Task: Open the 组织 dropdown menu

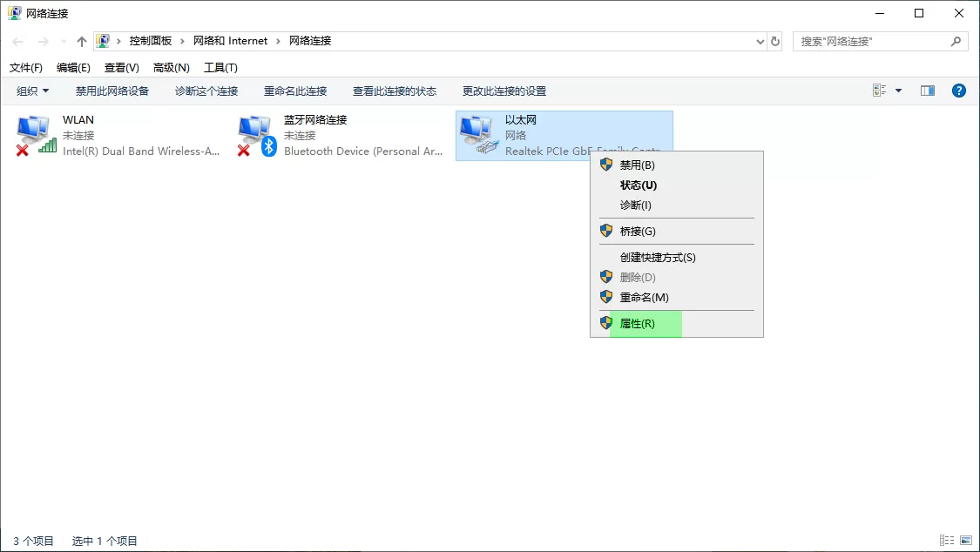Action: (31, 90)
